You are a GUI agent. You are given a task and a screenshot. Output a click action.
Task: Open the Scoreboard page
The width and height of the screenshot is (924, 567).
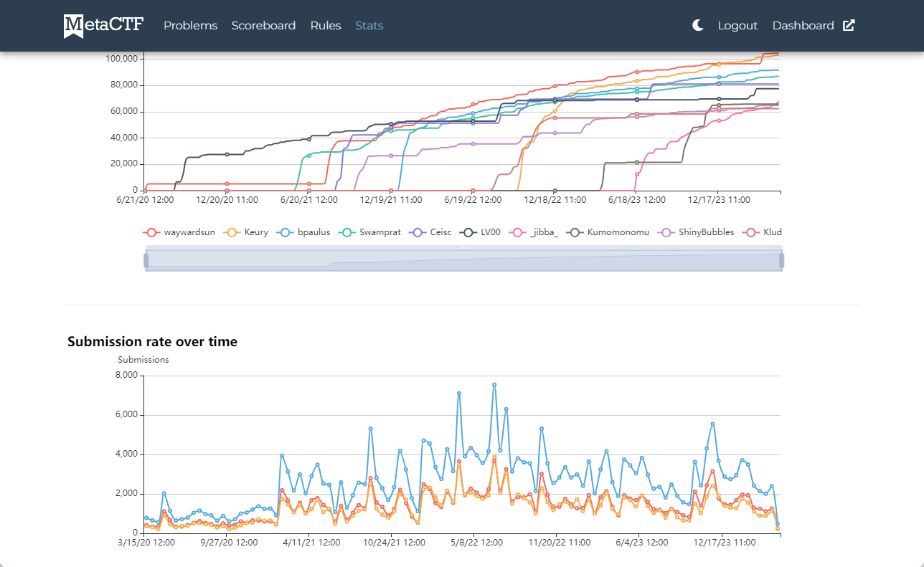point(263,25)
